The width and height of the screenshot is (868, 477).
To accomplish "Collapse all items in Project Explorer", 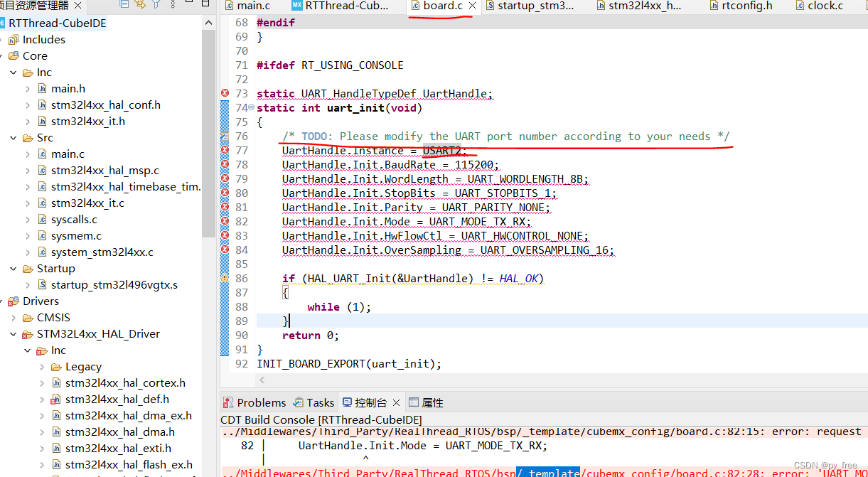I will 124,4.
